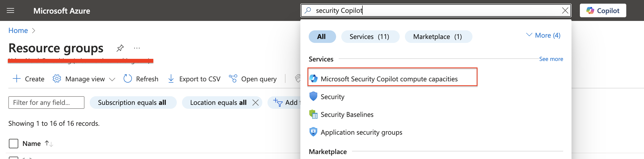Click See more services link
644x159 pixels.
(x=551, y=59)
